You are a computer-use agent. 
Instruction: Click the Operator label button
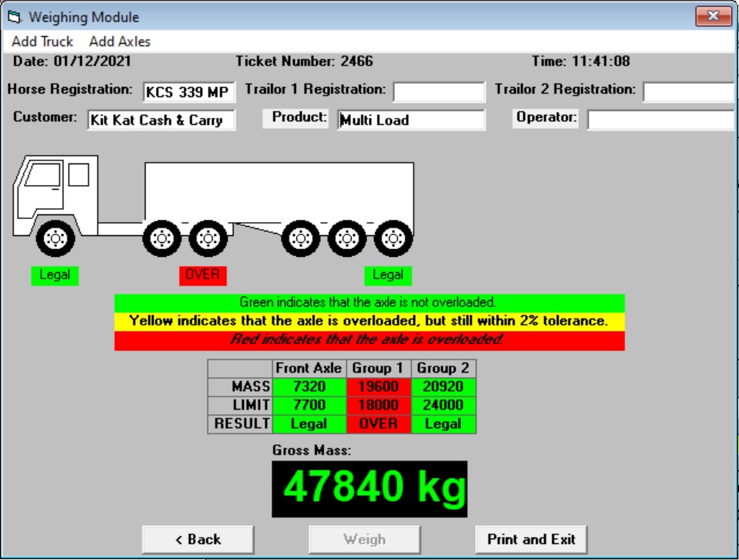pyautogui.click(x=545, y=118)
